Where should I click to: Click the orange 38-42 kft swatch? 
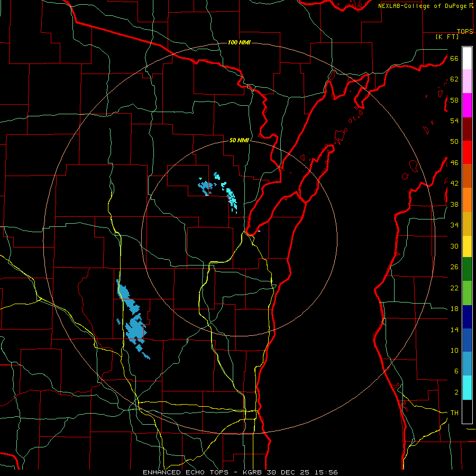coord(467,199)
